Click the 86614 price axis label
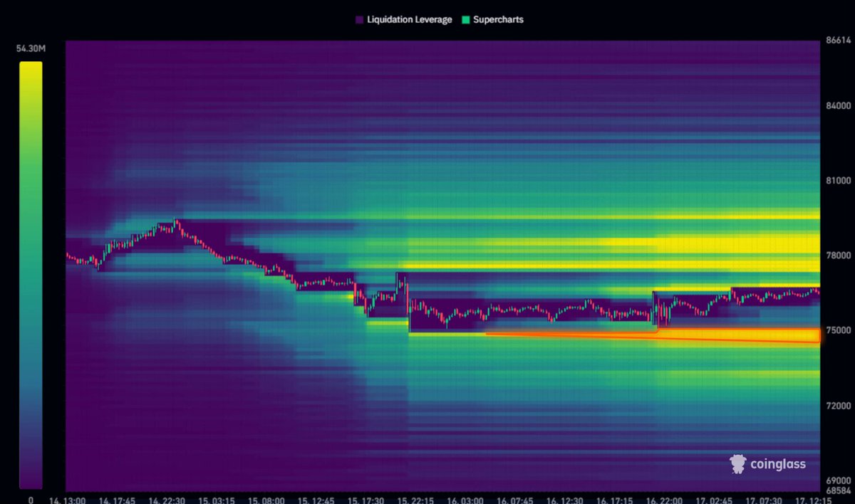Screen dimensions: 855x504 click(838, 41)
